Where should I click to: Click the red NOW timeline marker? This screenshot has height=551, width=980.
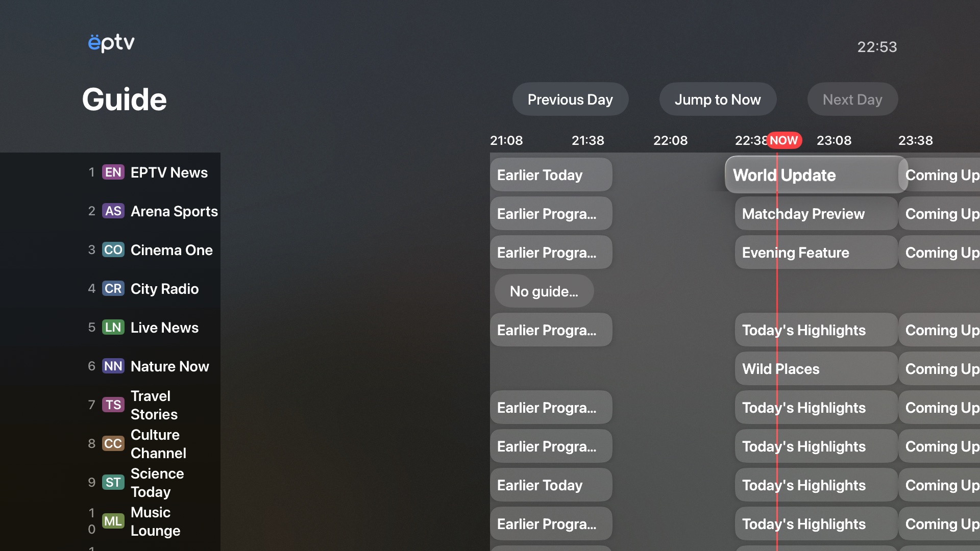pos(784,140)
